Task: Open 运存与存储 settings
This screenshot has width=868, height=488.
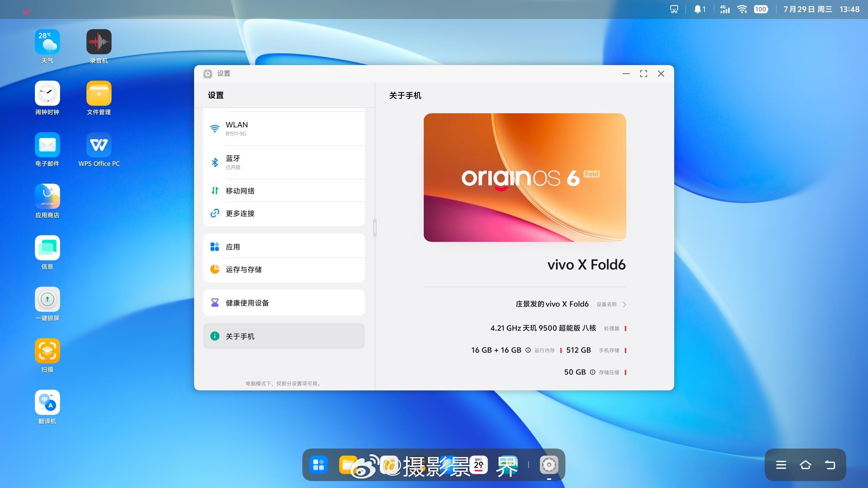Action: point(284,269)
